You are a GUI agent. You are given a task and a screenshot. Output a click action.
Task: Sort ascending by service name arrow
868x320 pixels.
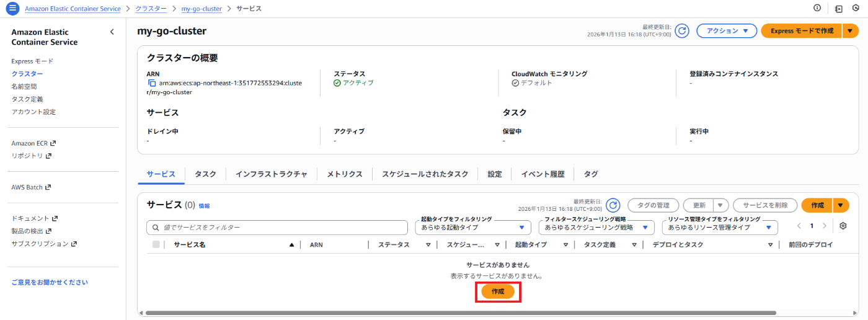[291, 245]
